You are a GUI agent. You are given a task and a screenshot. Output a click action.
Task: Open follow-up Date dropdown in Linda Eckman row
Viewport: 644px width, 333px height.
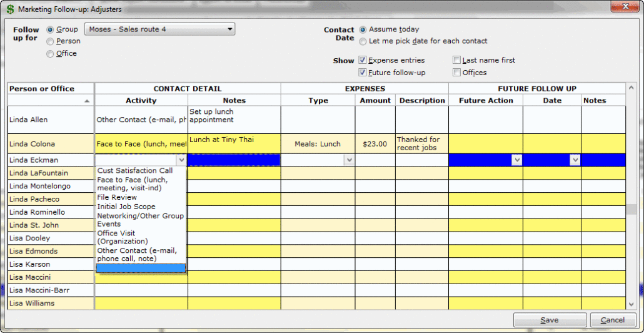click(575, 160)
